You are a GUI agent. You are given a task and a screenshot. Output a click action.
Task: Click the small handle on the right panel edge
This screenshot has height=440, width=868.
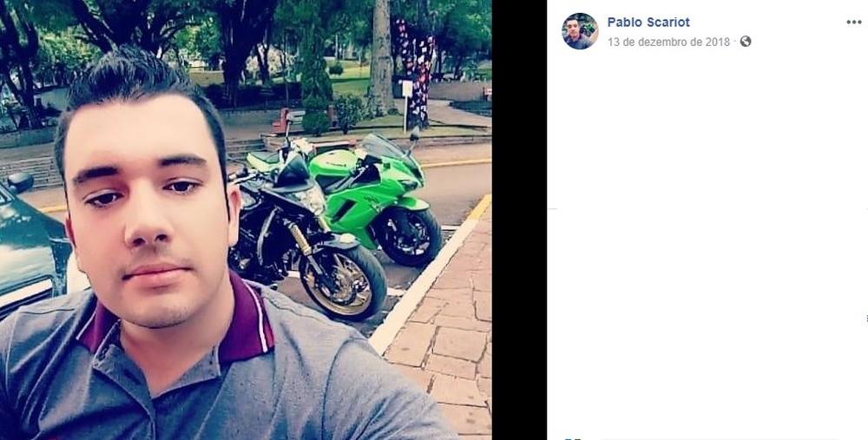pyautogui.click(x=865, y=319)
